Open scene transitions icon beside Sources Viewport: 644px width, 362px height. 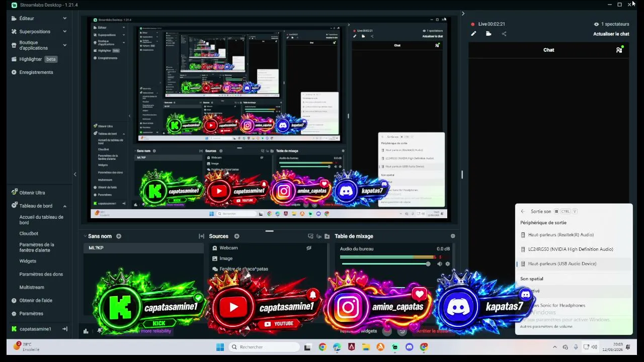click(202, 236)
